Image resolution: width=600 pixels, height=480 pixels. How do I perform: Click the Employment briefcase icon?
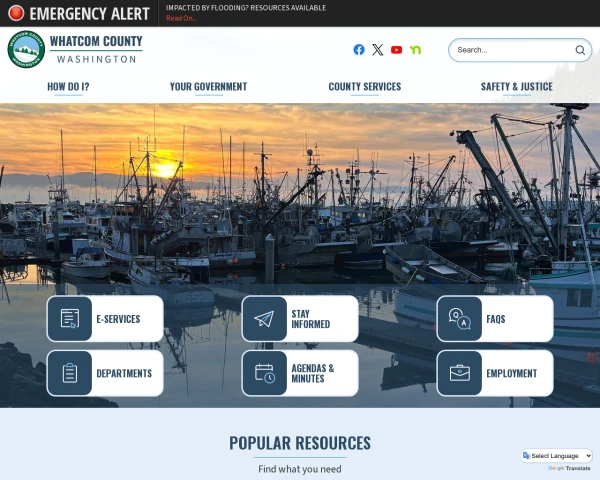460,373
